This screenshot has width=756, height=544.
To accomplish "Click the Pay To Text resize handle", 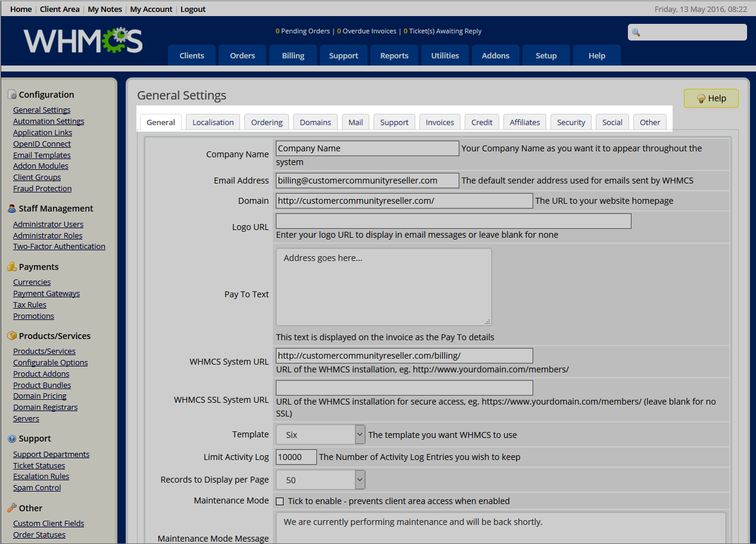I will pos(487,321).
